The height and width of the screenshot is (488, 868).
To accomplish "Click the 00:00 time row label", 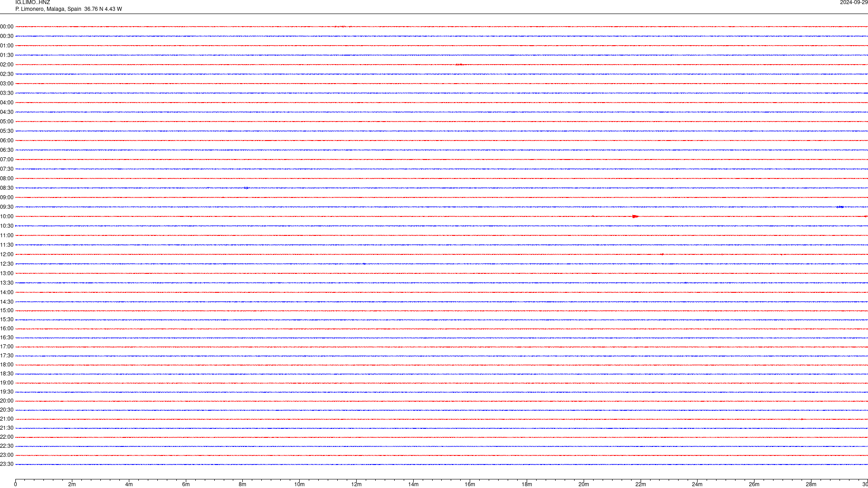I will pyautogui.click(x=7, y=27).
